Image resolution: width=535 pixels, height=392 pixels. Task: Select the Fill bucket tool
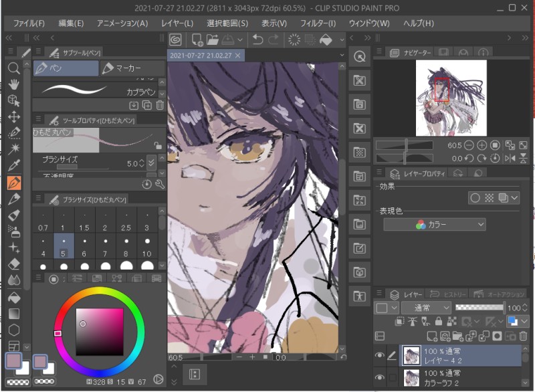[13, 297]
